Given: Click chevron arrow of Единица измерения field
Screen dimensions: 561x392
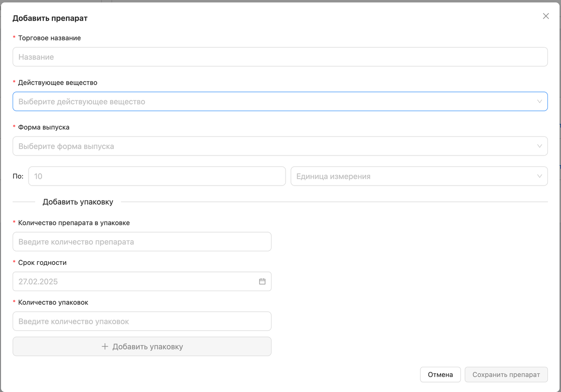Looking at the screenshot, I should click(539, 176).
